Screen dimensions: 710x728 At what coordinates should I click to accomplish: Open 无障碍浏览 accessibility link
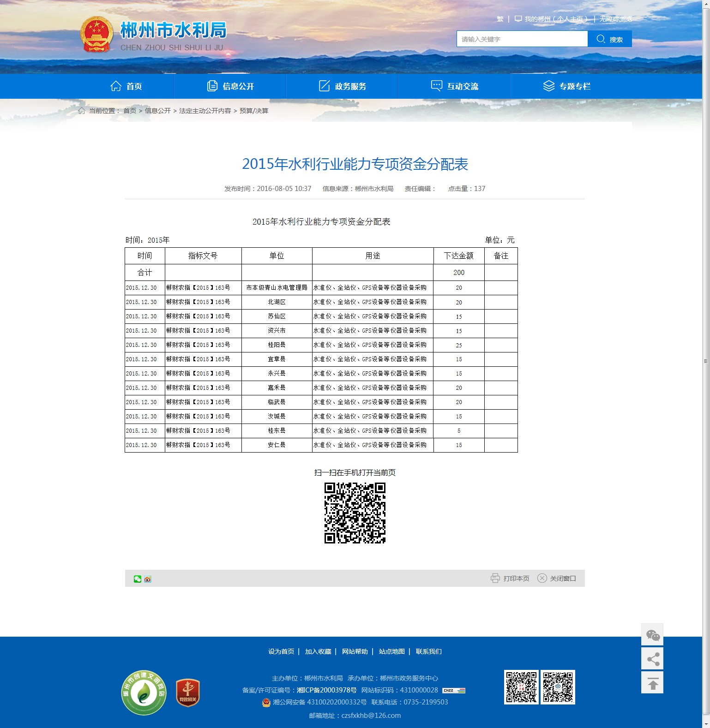coord(616,19)
